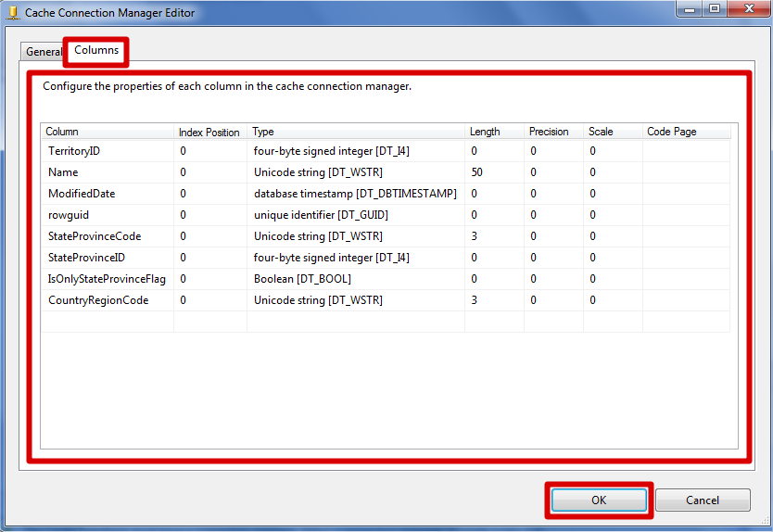Select the StateProvinceCode row
This screenshot has width=773, height=532.
(95, 235)
